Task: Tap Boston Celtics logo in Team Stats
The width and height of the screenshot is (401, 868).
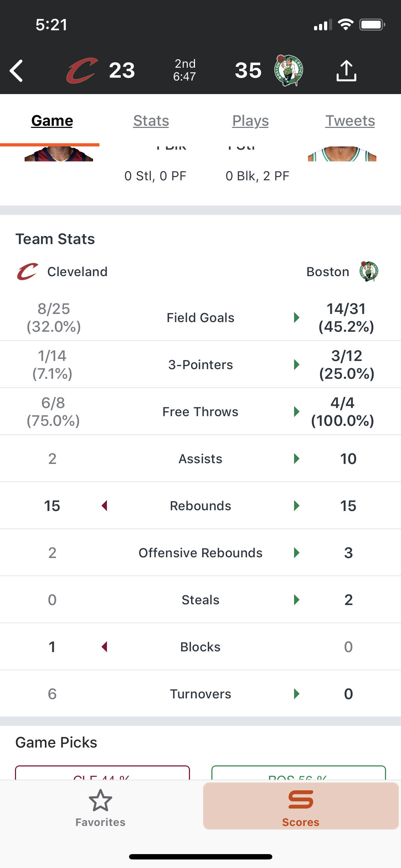Action: pos(369,272)
